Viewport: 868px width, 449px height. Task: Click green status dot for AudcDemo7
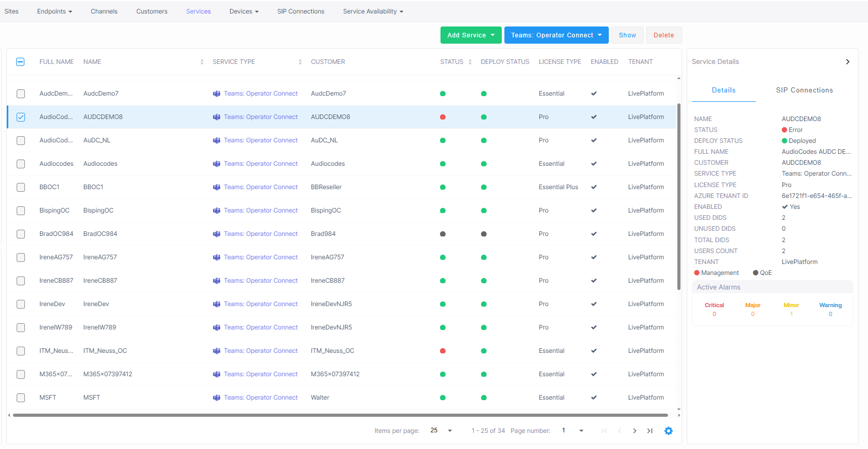pyautogui.click(x=443, y=94)
